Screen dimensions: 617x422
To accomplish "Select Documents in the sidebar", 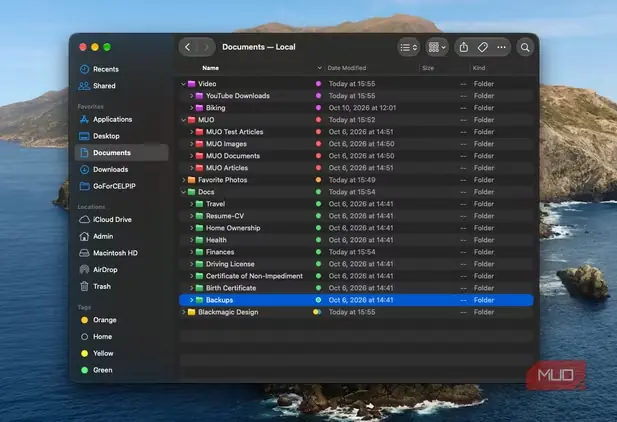I will point(122,153).
